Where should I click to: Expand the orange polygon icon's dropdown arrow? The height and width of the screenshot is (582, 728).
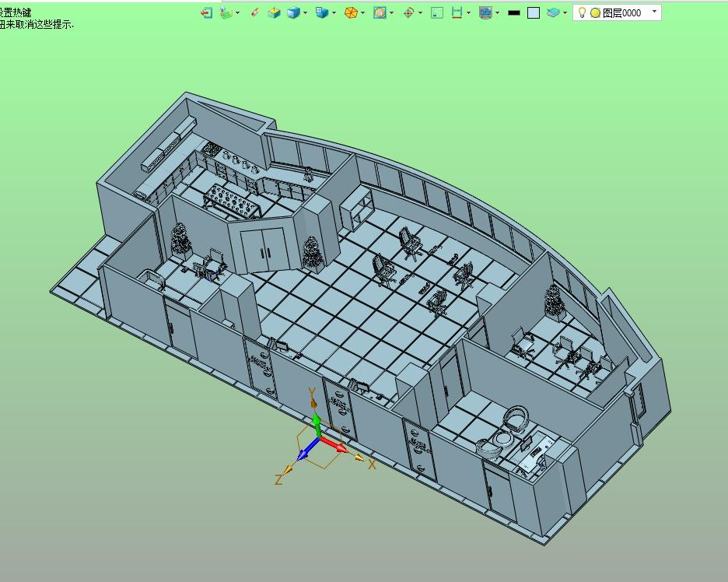362,13
